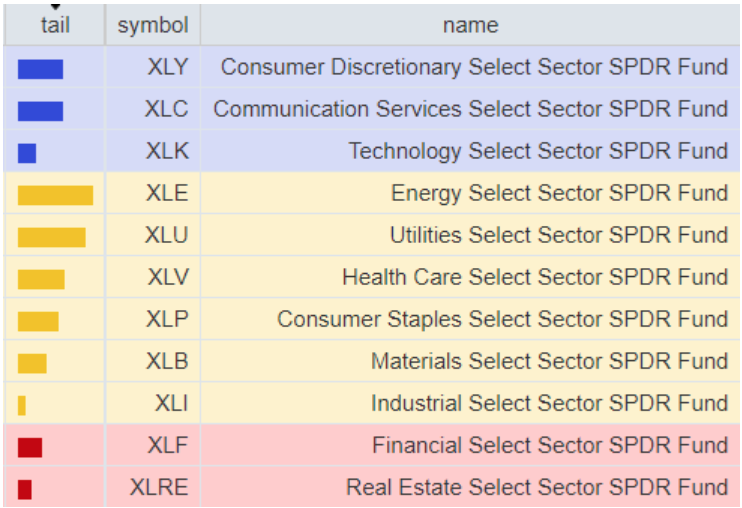Select the XLB symbol cell
This screenshot has height=508, width=742.
tap(167, 361)
